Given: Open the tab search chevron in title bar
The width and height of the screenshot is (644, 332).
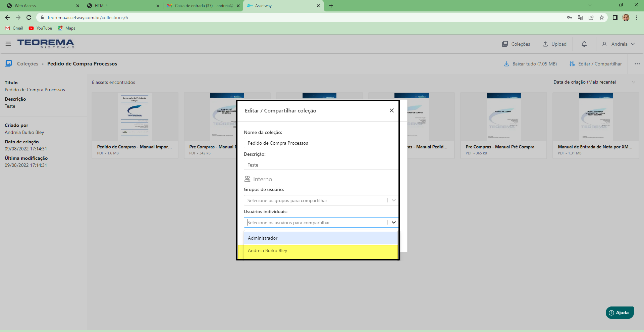Looking at the screenshot, I should (590, 5).
